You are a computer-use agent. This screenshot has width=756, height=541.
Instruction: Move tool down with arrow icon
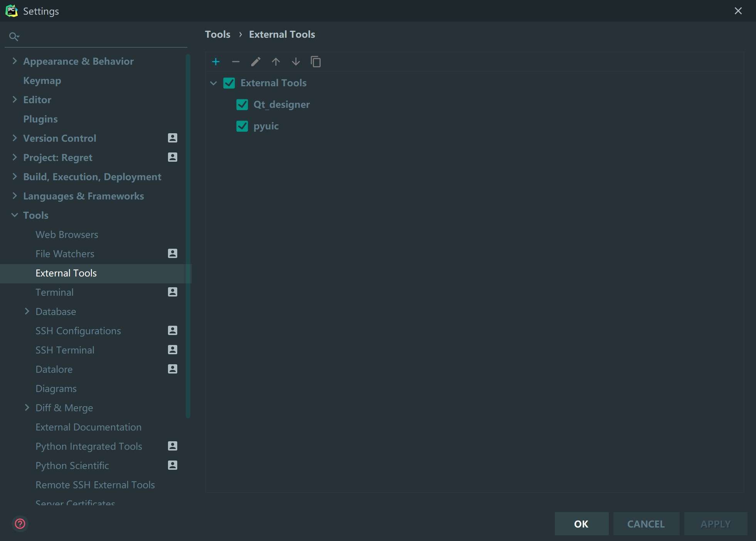pyautogui.click(x=296, y=62)
